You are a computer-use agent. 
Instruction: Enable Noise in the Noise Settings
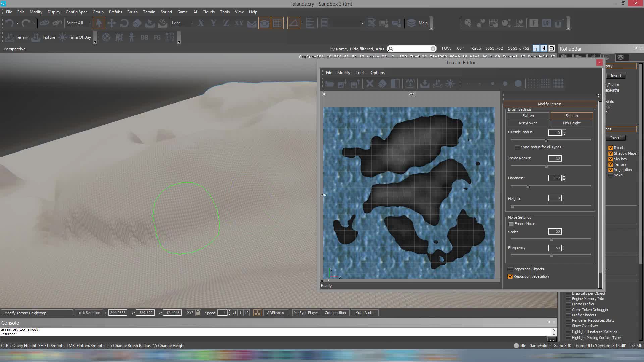tap(511, 224)
